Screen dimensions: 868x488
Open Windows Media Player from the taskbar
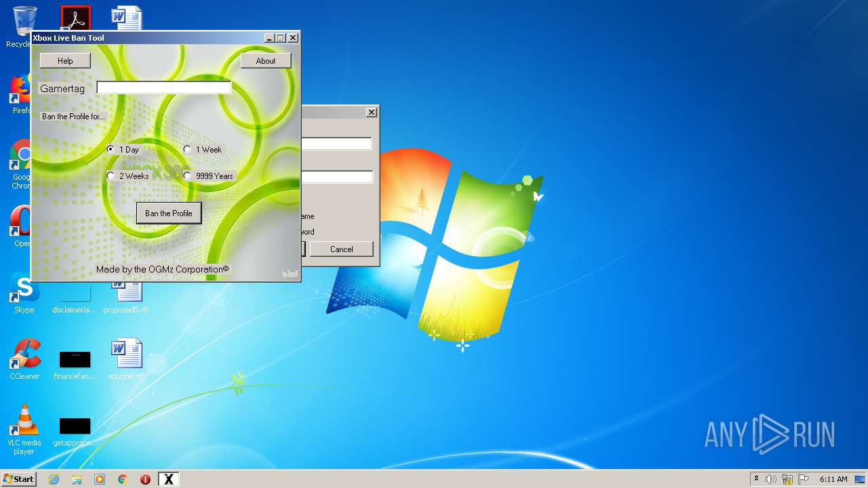coord(100,479)
